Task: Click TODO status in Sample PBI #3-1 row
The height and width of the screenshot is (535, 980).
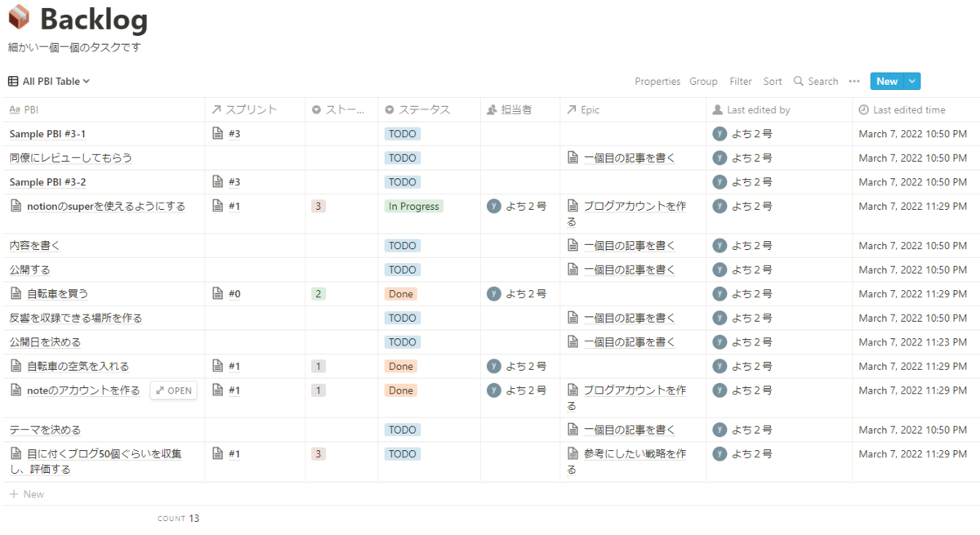Action: (403, 134)
